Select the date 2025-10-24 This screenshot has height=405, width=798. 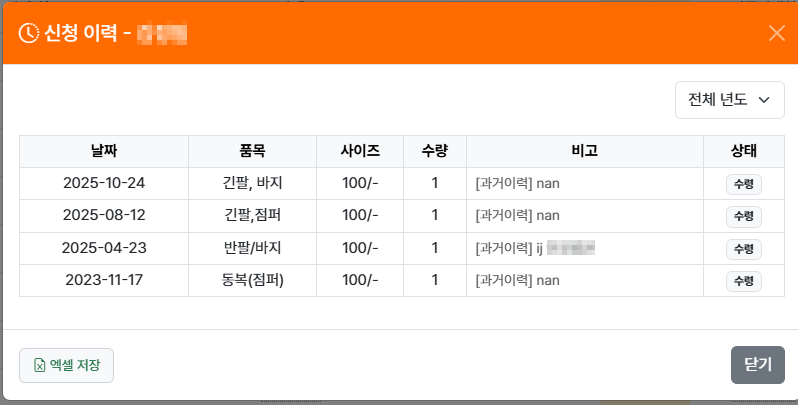click(104, 183)
